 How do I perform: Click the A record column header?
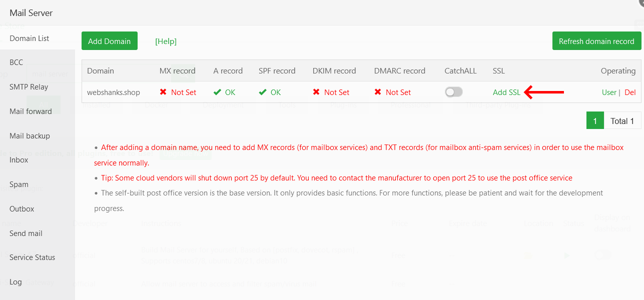[228, 71]
